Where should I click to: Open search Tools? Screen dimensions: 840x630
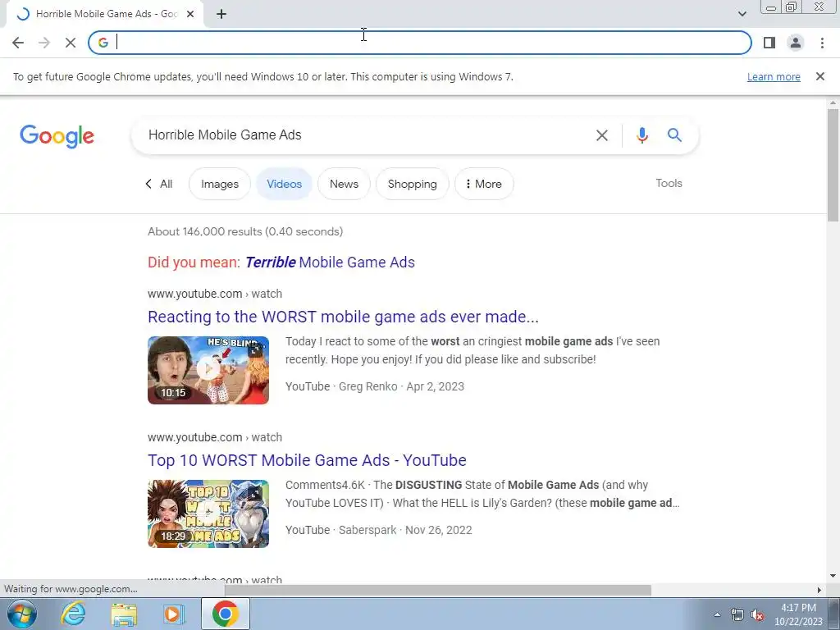tap(669, 183)
